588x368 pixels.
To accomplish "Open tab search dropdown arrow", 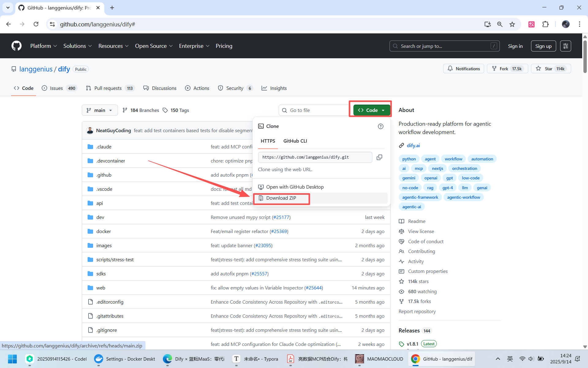I will [x=8, y=8].
